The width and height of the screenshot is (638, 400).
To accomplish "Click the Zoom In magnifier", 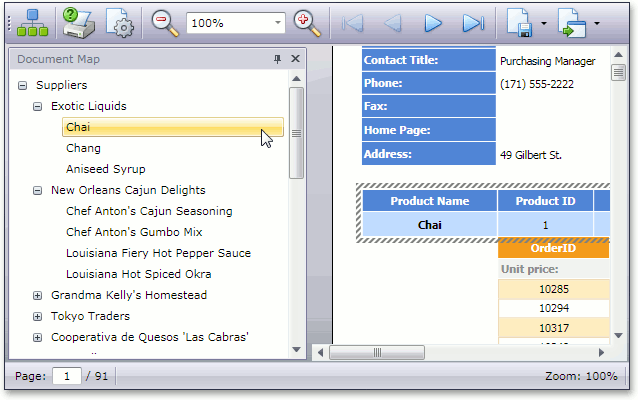I will (x=309, y=21).
